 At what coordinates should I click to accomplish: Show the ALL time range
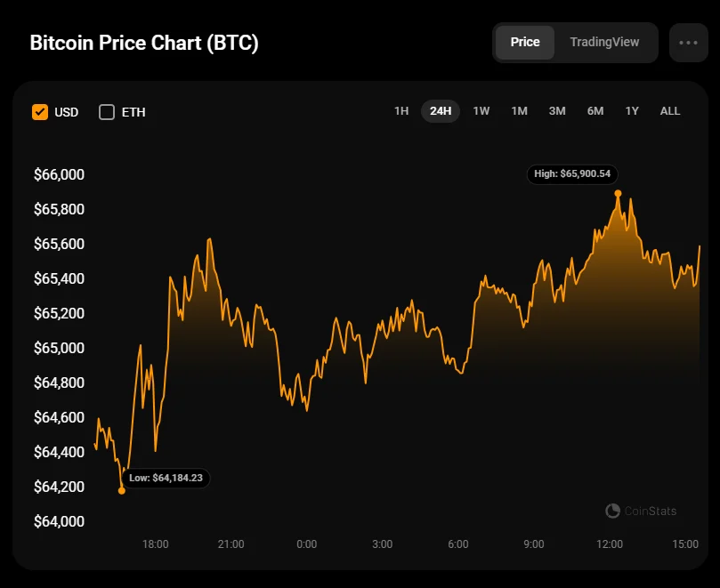tap(670, 111)
